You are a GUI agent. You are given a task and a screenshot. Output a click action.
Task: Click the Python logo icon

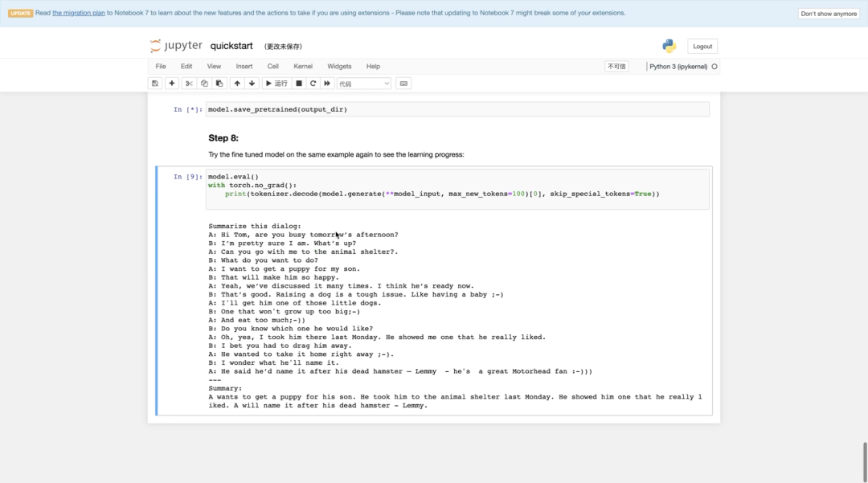(669, 46)
